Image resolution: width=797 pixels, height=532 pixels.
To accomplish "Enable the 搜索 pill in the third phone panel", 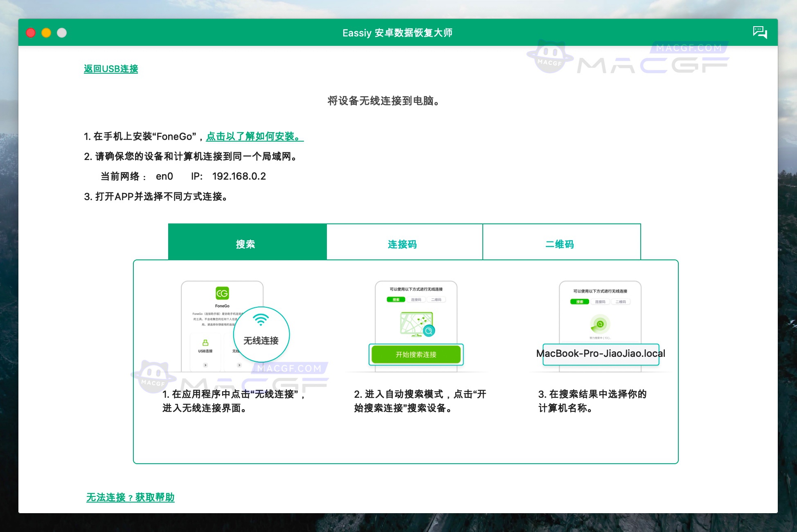I will tap(580, 302).
